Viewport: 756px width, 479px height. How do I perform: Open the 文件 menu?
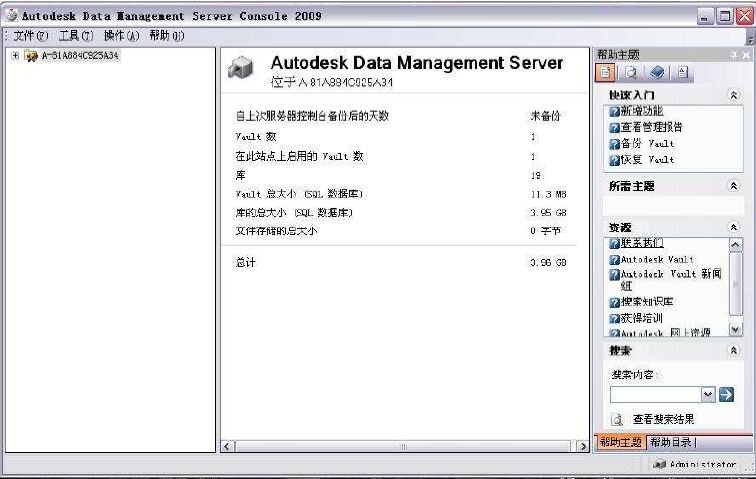30,36
